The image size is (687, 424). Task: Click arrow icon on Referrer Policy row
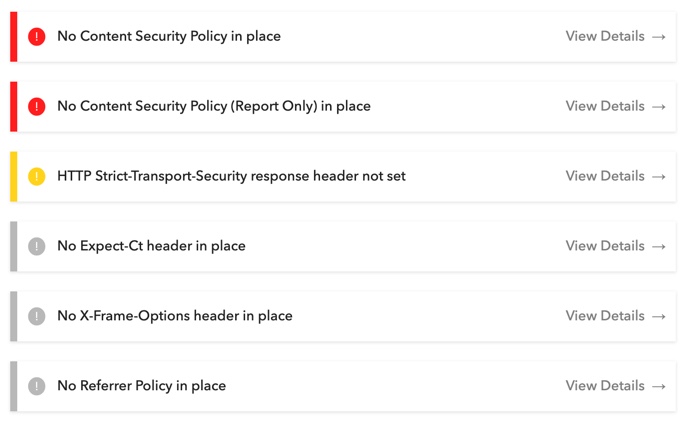[x=658, y=387]
